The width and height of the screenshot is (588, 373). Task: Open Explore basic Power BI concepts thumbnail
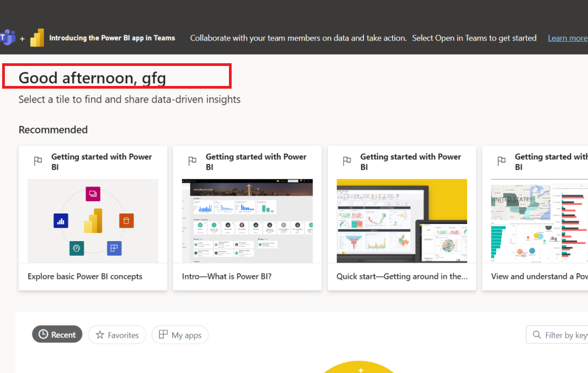coord(93,221)
